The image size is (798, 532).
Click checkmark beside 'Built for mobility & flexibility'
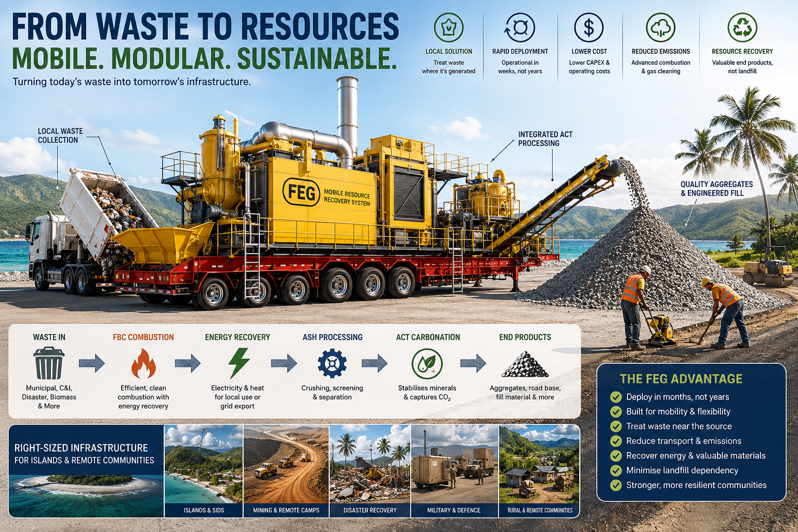tap(616, 411)
